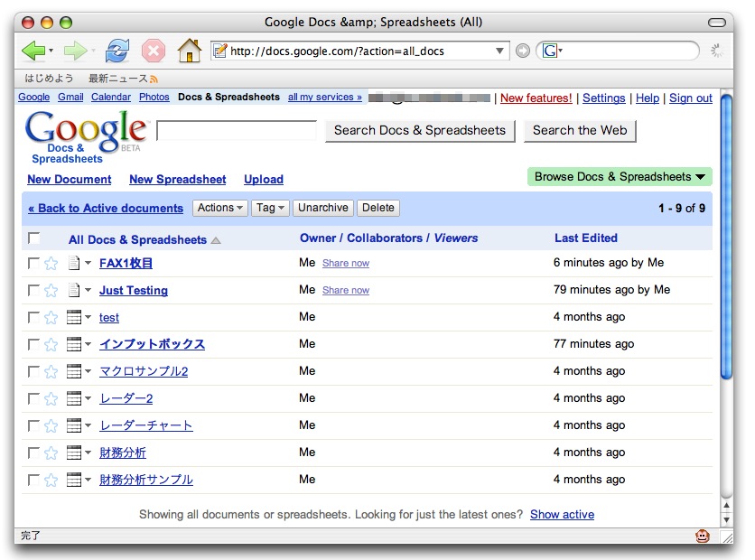Screen dimensions: 755x560
Task: Expand Browse Docs & Spreadsheets dropdown
Action: [619, 177]
